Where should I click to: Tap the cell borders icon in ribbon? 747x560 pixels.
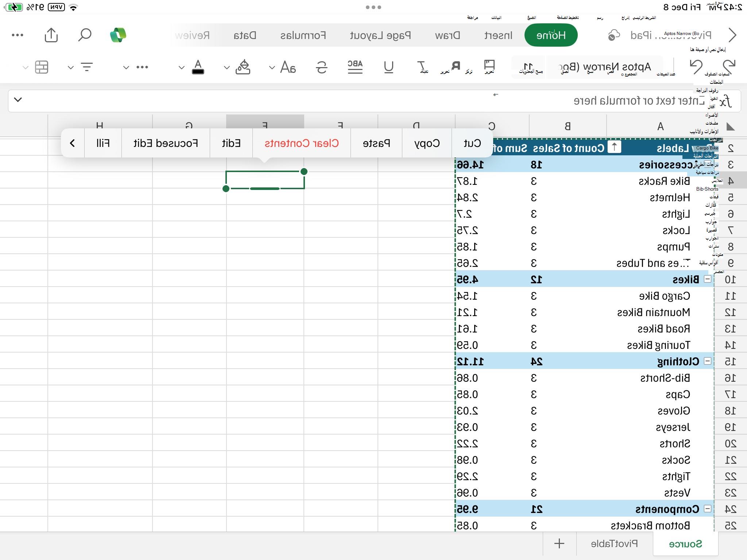[489, 66]
